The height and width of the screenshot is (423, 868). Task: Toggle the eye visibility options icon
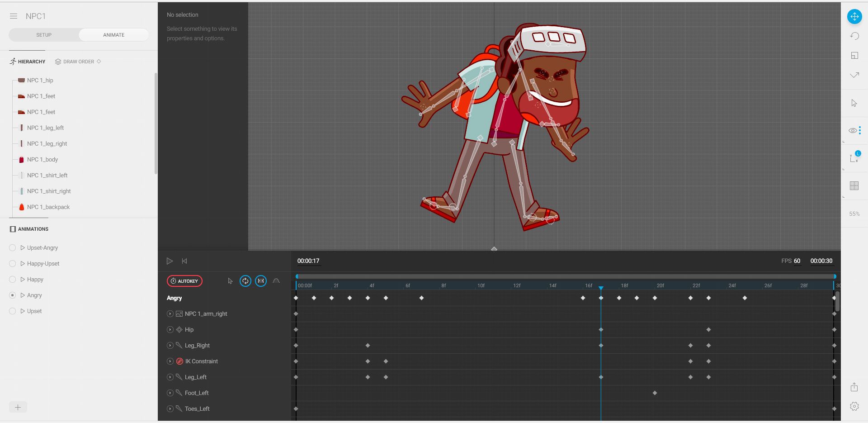point(853,131)
